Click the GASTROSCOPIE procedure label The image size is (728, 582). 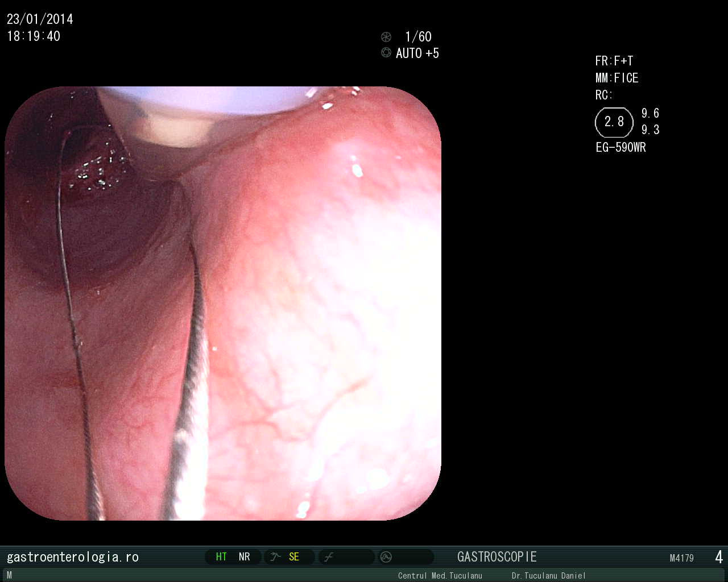pyautogui.click(x=497, y=557)
